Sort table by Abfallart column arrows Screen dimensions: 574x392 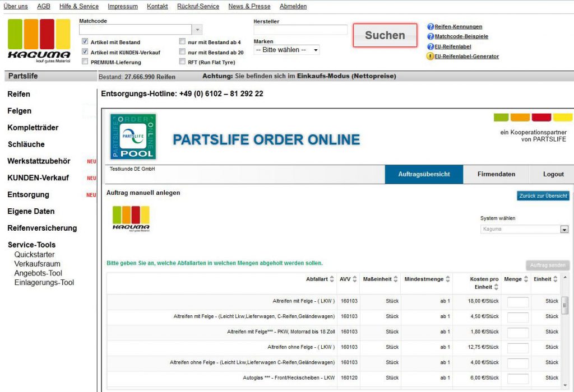tap(332, 279)
